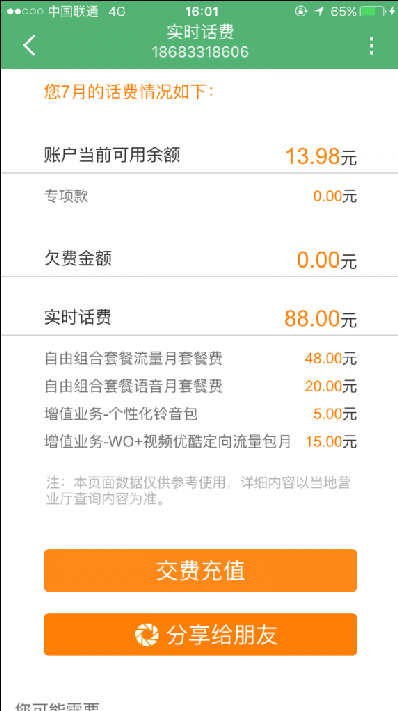398x711 pixels.
Task: Tap 自由组合套餐语音月套餐费 item
Action: (200, 386)
